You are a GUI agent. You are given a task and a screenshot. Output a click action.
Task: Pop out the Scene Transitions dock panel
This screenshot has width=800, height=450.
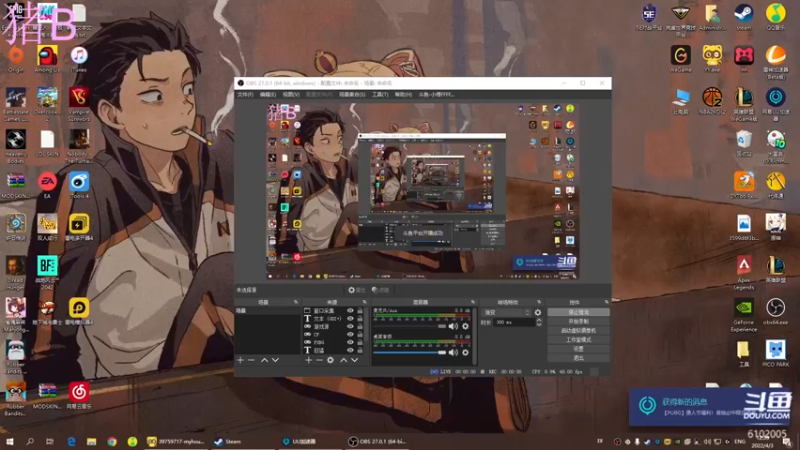click(x=539, y=302)
